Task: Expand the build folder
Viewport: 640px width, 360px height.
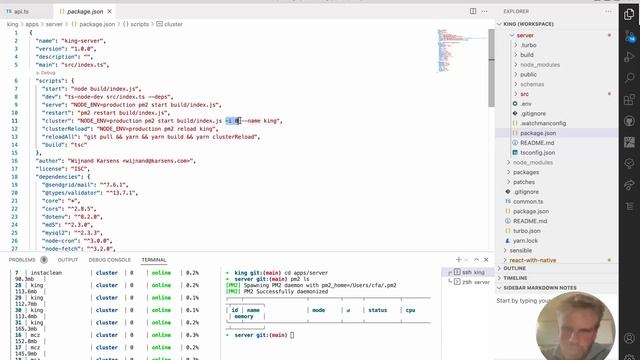Action: pos(527,55)
